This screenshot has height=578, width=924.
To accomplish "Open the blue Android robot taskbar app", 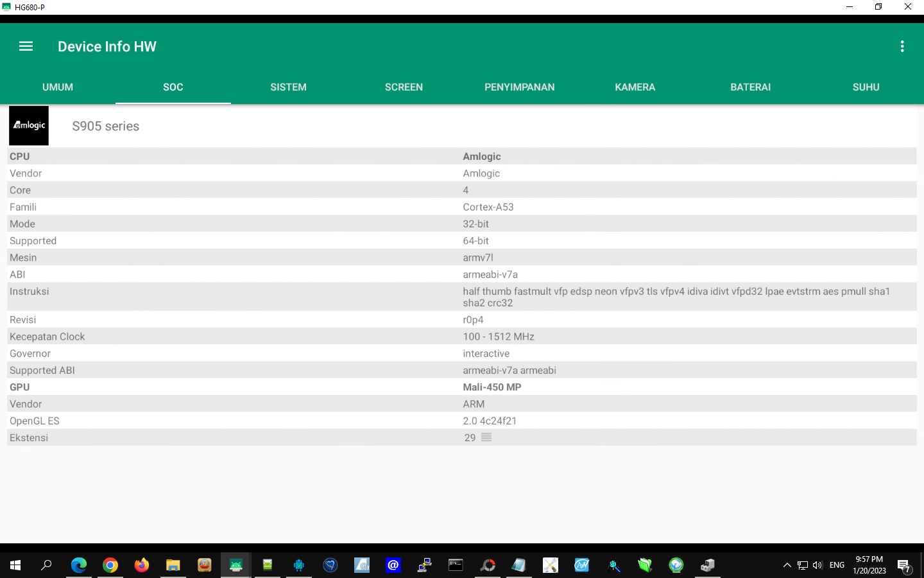I will point(299,565).
